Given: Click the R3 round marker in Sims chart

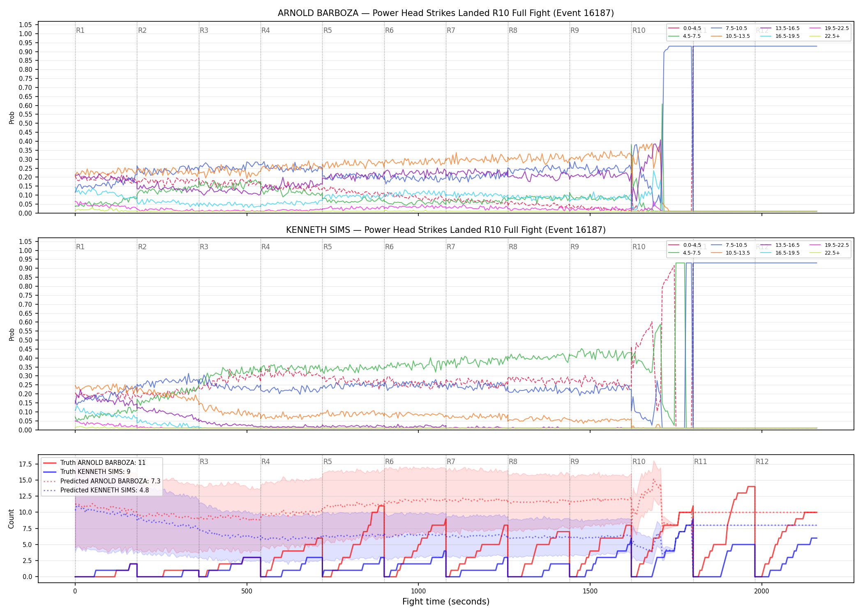Looking at the screenshot, I should pos(204,247).
